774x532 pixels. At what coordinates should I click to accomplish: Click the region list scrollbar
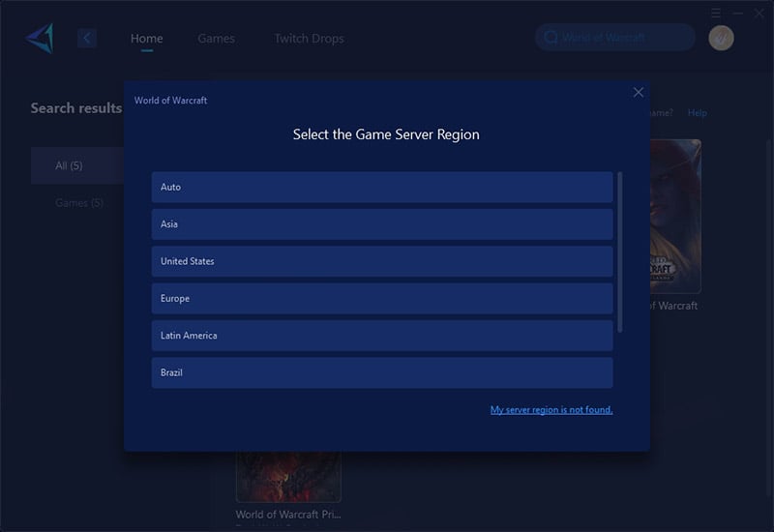[619, 251]
